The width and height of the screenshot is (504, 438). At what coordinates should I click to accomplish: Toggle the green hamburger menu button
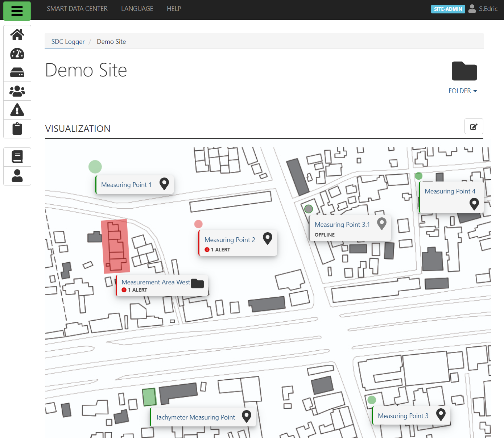(x=17, y=11)
